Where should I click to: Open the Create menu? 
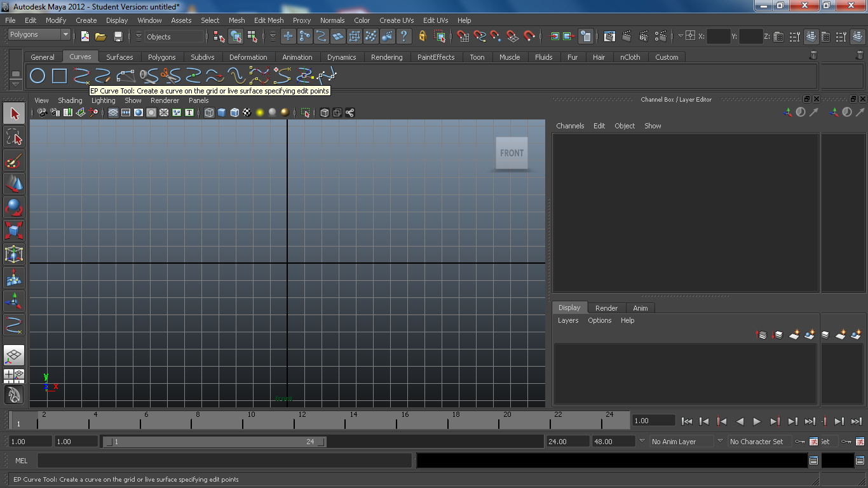click(x=86, y=20)
